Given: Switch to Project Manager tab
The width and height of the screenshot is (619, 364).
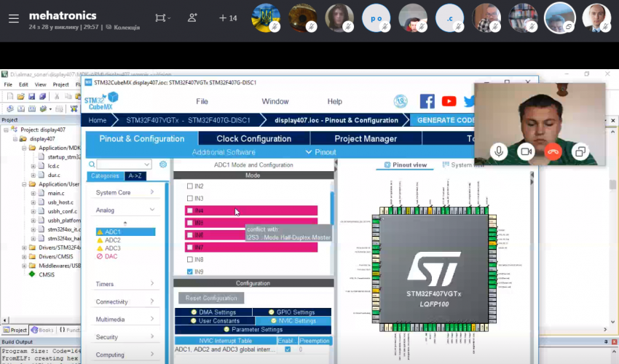Looking at the screenshot, I should (x=366, y=139).
